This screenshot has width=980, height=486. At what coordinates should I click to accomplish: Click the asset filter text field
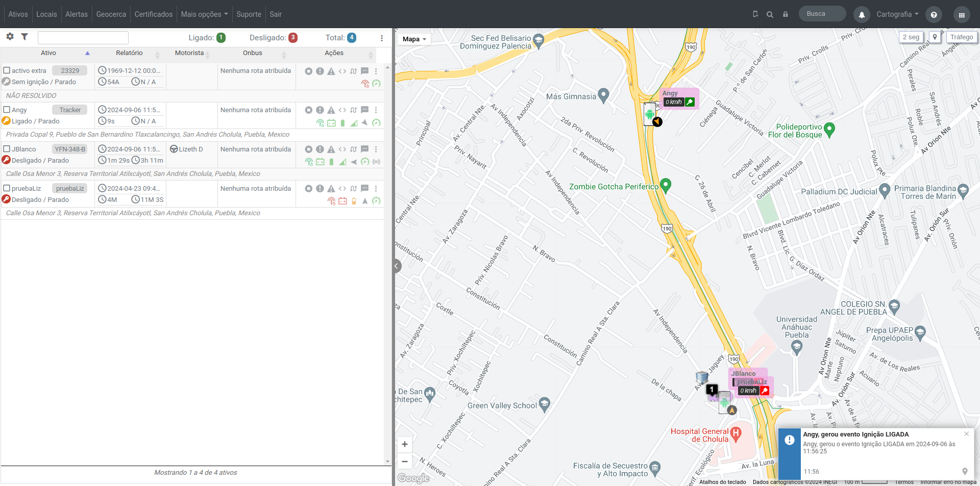click(x=83, y=38)
